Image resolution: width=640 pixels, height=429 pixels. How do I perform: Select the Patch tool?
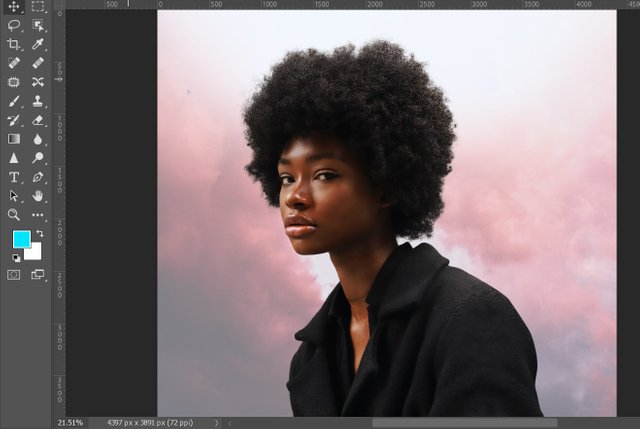coord(13,82)
